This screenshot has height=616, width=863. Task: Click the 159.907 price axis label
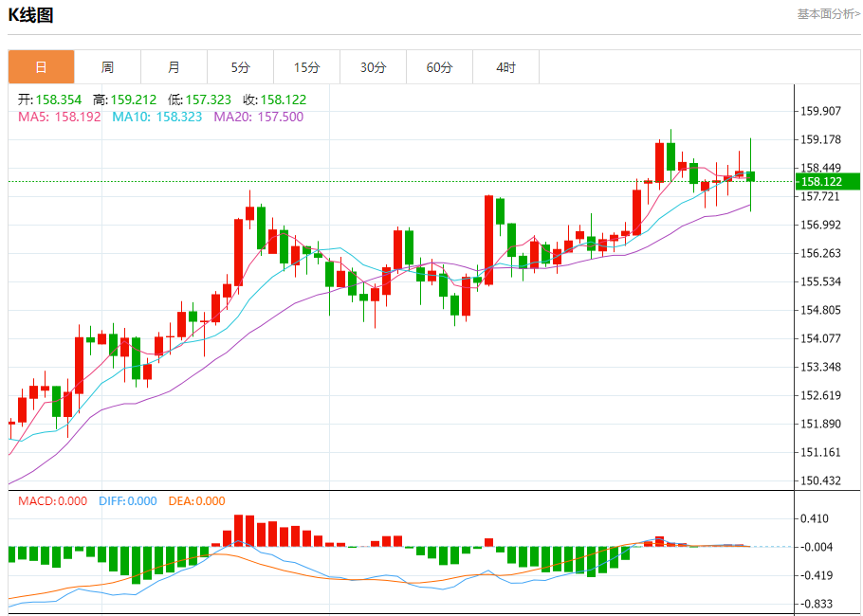(x=821, y=111)
